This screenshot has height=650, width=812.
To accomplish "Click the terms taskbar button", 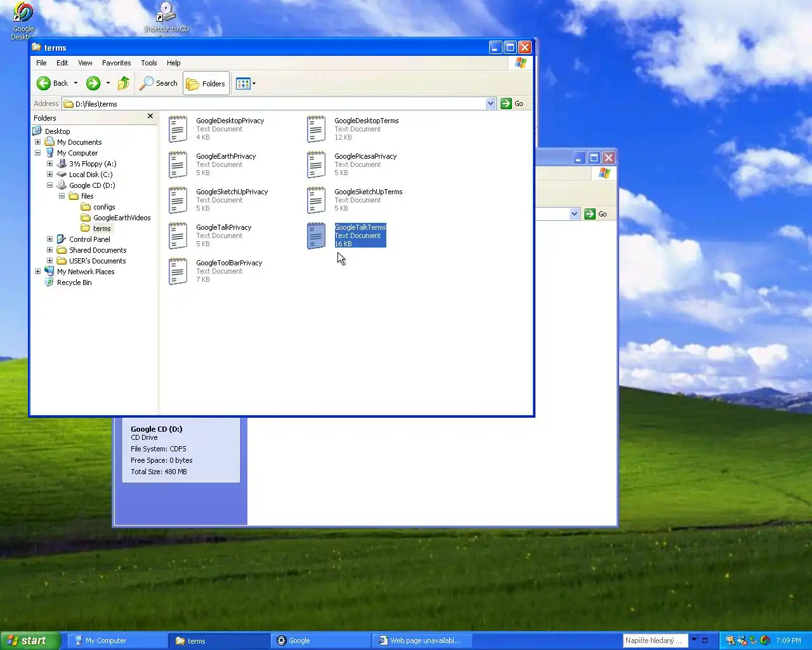I will [219, 640].
